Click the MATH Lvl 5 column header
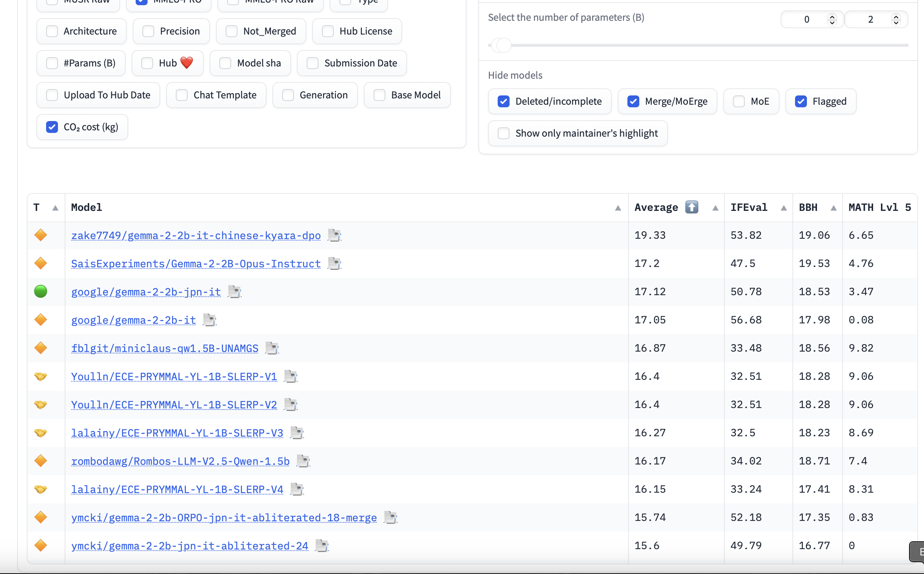The image size is (924, 574). click(x=879, y=208)
